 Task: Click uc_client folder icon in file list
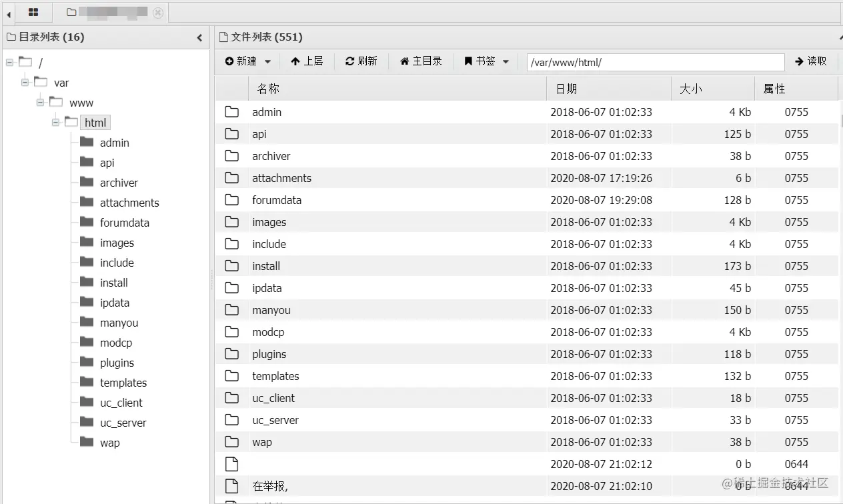click(231, 398)
